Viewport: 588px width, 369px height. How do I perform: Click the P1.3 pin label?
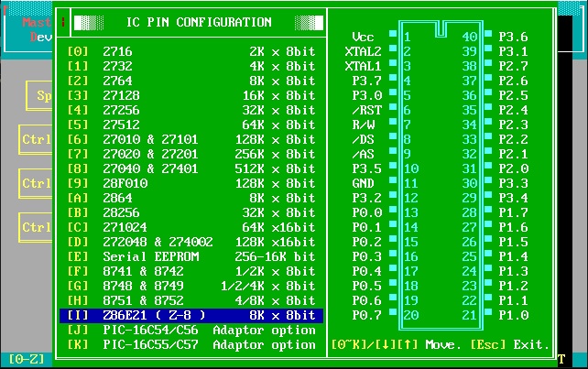[x=514, y=271]
